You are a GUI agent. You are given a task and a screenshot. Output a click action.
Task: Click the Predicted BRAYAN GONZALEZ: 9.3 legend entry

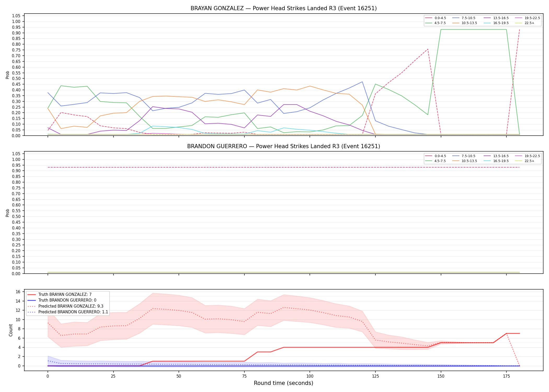point(65,306)
